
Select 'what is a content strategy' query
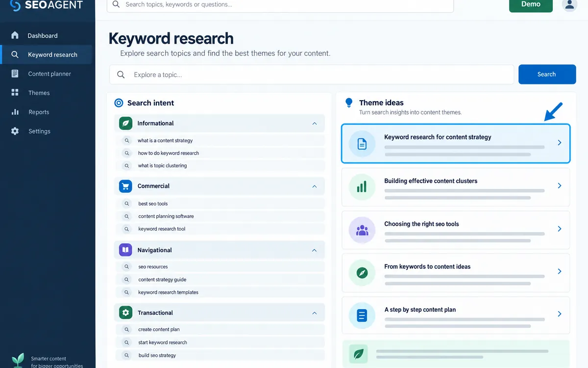[x=220, y=140]
